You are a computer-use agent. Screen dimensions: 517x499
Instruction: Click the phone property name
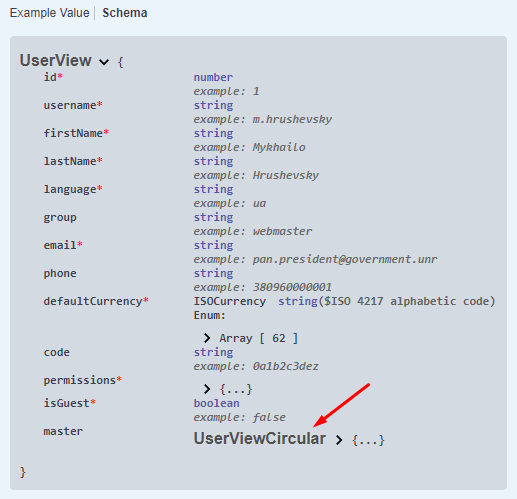click(x=60, y=273)
